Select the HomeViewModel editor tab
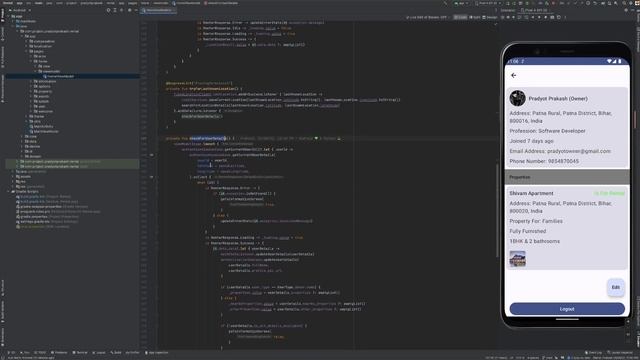This screenshot has width=640, height=360. coord(158,10)
